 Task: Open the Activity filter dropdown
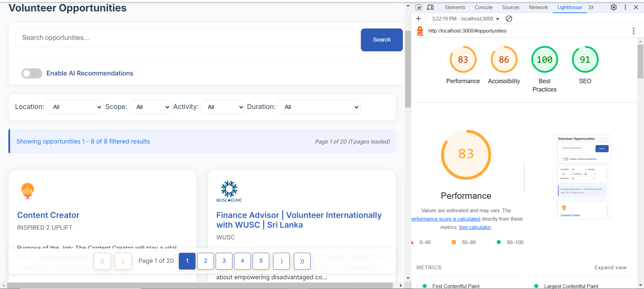(x=223, y=107)
